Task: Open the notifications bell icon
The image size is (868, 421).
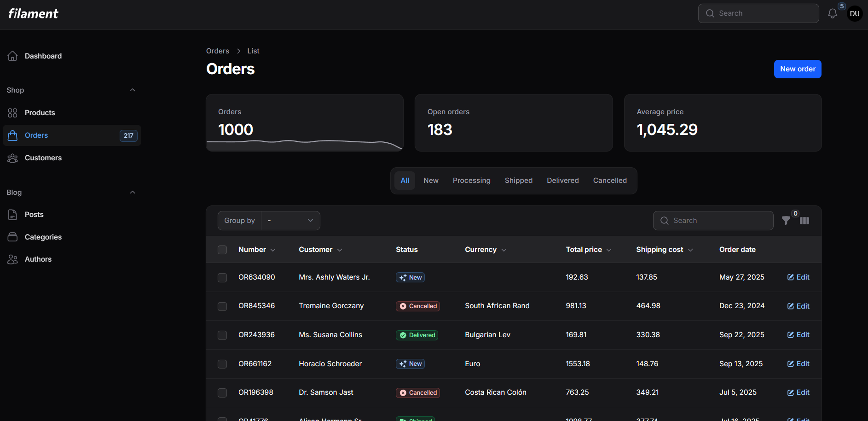Action: [x=832, y=14]
